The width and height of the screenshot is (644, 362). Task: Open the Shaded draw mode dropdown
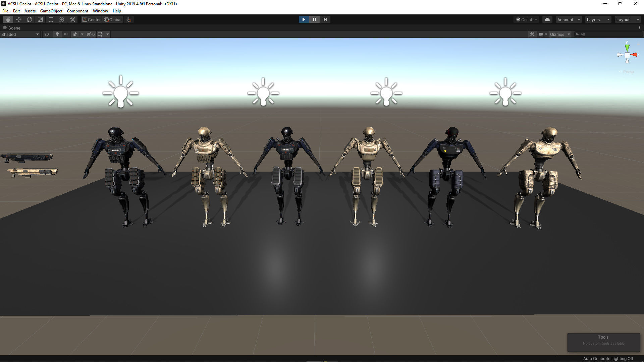pos(20,34)
